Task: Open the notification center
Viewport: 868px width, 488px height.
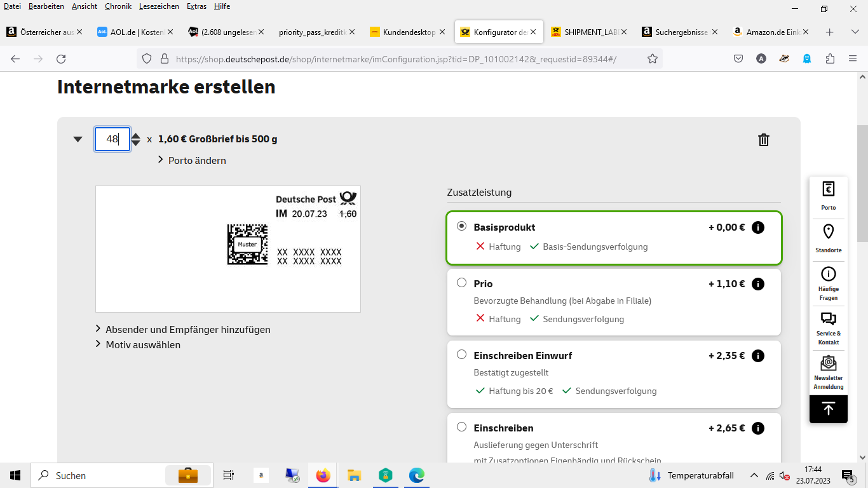Action: click(x=848, y=475)
